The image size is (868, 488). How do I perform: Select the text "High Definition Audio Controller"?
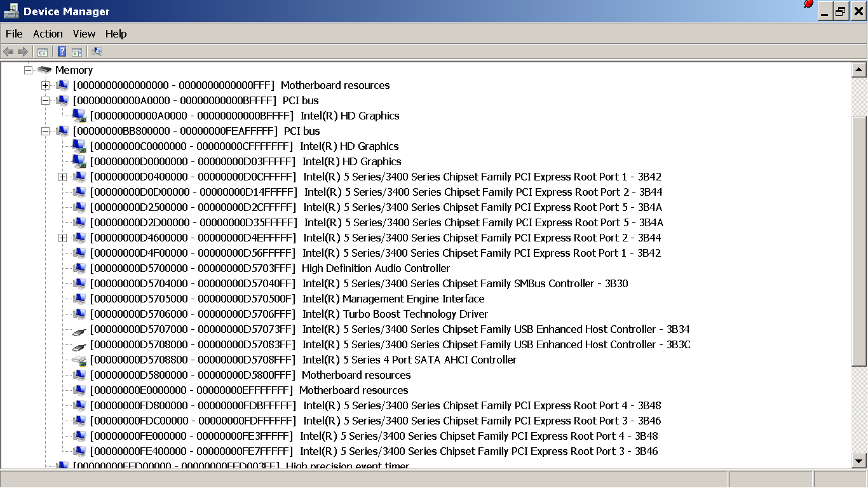tap(376, 268)
